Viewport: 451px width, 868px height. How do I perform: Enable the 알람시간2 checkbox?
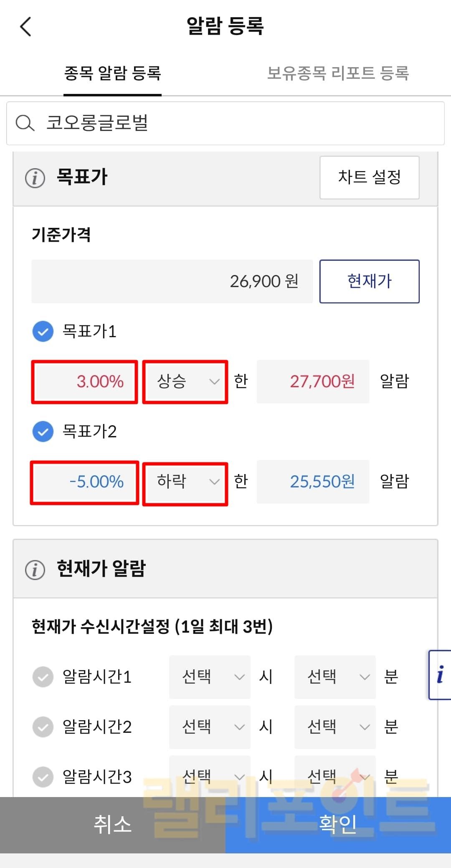(x=43, y=727)
